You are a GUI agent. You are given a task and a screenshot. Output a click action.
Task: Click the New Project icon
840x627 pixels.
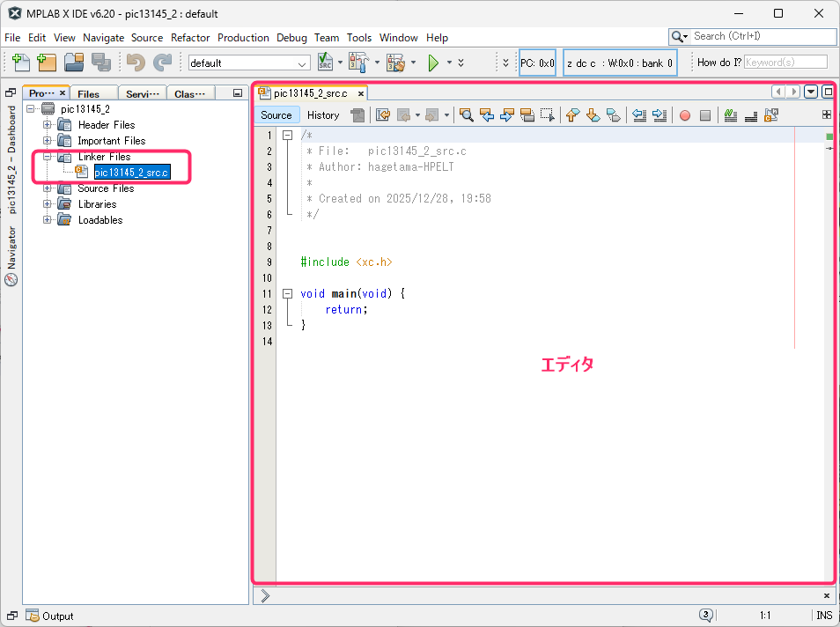pyautogui.click(x=47, y=63)
